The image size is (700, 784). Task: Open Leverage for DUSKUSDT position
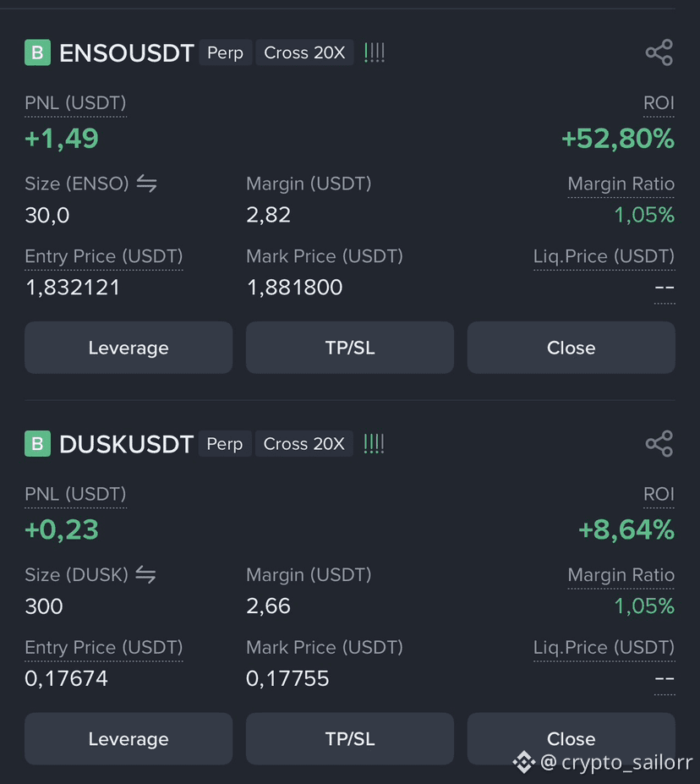tap(129, 738)
